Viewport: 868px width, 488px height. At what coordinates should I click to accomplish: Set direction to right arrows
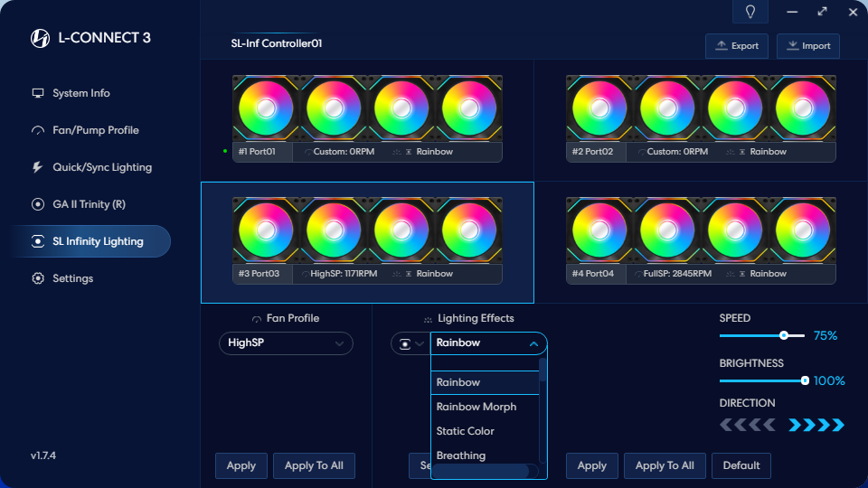[x=816, y=425]
